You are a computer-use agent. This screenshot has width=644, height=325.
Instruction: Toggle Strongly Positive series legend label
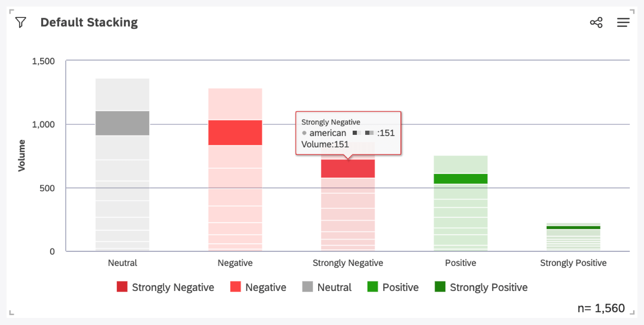488,287
